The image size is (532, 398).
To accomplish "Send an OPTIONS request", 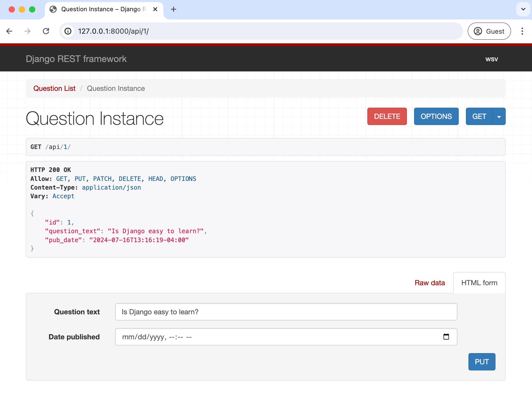I will tap(436, 117).
